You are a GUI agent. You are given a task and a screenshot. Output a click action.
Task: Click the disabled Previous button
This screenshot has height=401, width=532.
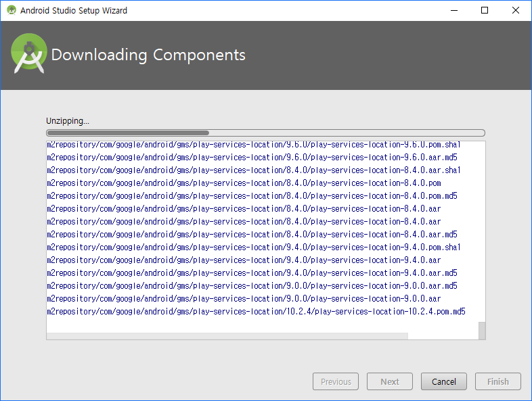336,381
